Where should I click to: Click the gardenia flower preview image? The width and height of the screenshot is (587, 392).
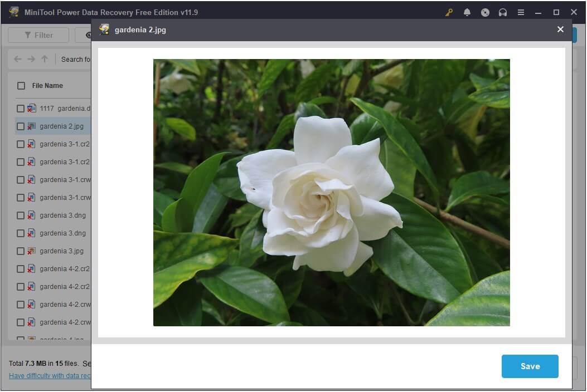coord(331,192)
